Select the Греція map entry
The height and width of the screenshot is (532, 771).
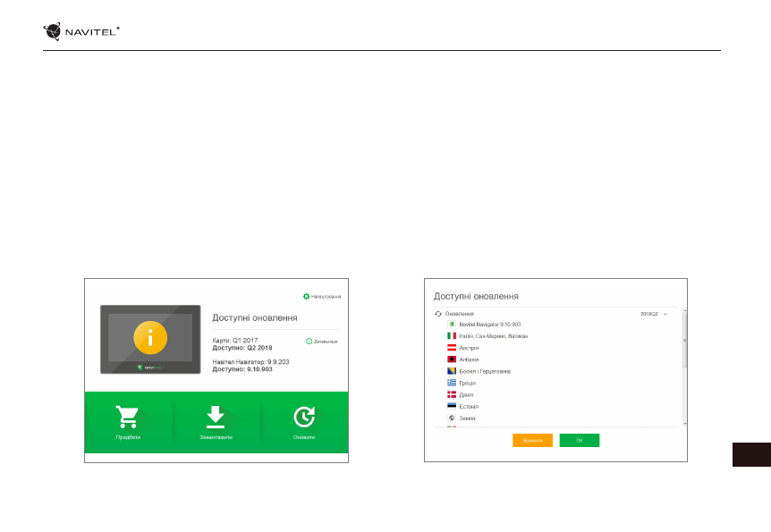pyautogui.click(x=467, y=383)
